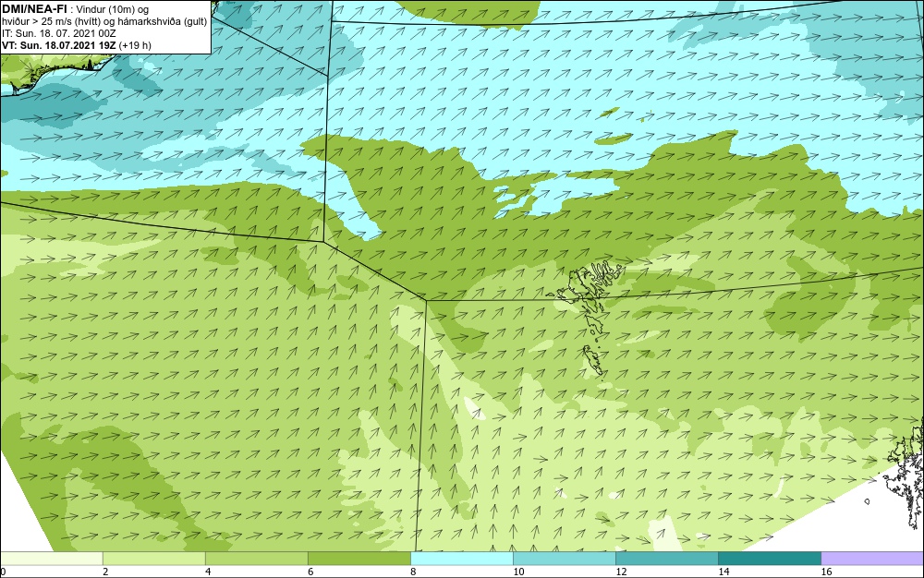
Task: Click the '(+19 h)' forecast offset text
Action: 135,45
